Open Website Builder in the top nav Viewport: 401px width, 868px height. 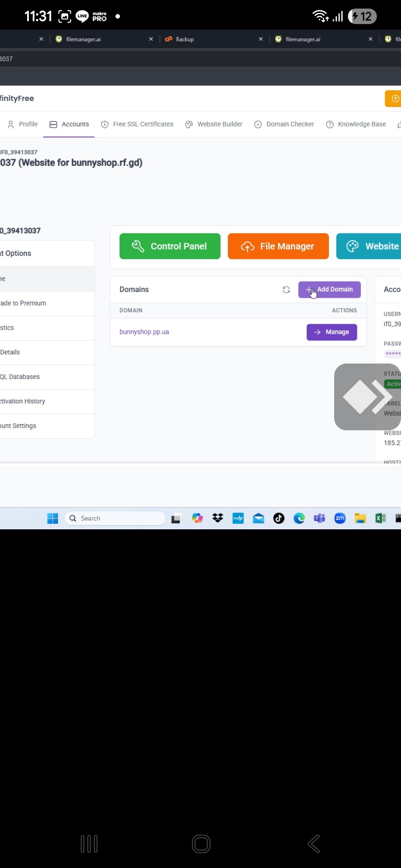coord(213,124)
